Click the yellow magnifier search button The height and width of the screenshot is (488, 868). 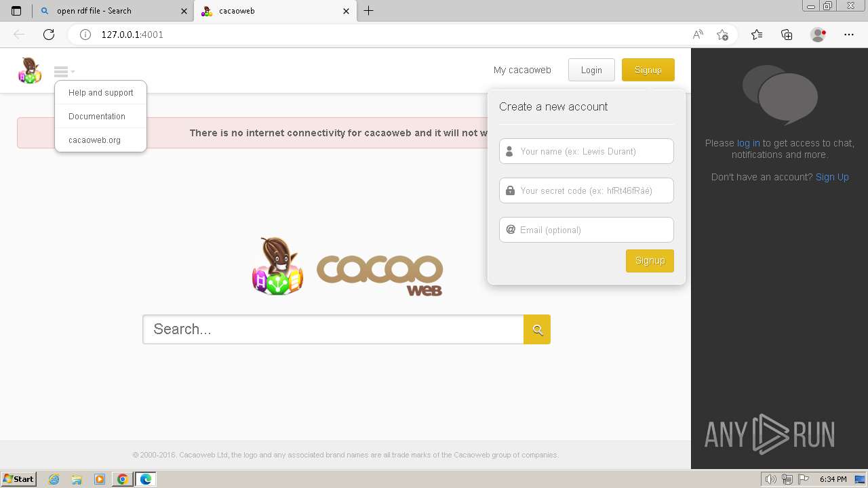[x=537, y=329]
